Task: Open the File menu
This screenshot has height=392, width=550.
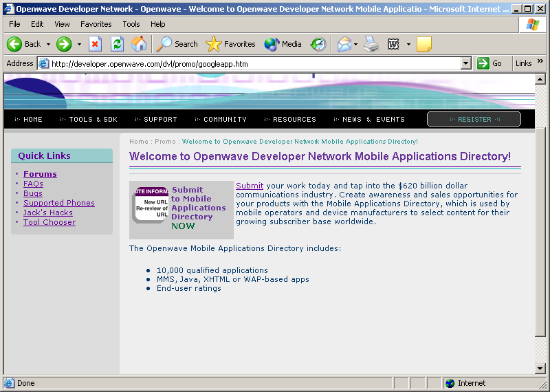Action: tap(14, 24)
